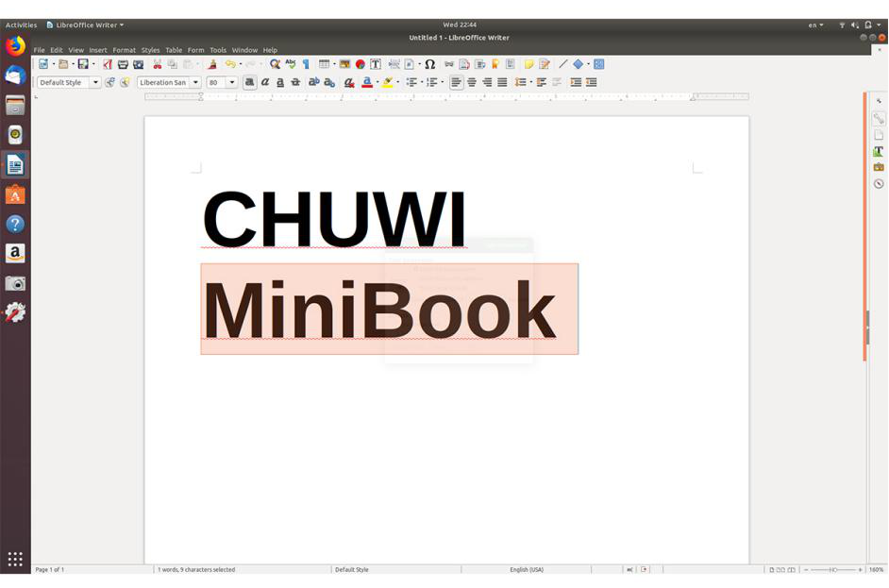Insert a page break

(x=394, y=64)
